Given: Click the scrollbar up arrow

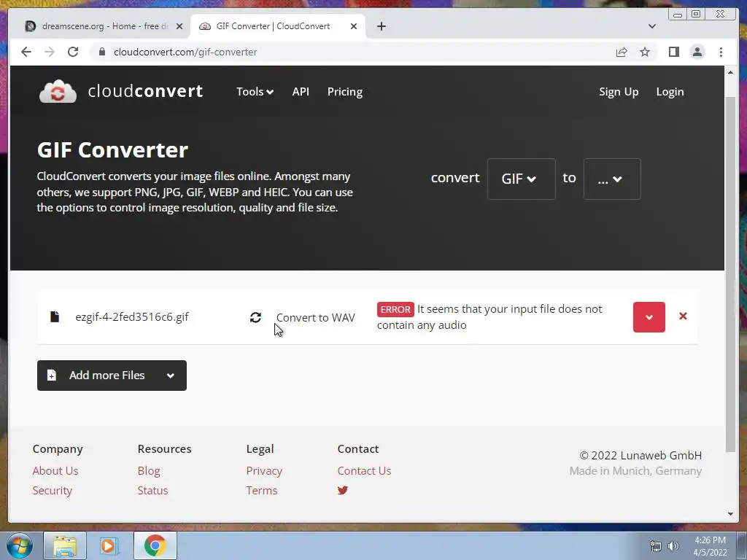Looking at the screenshot, I should [730, 72].
